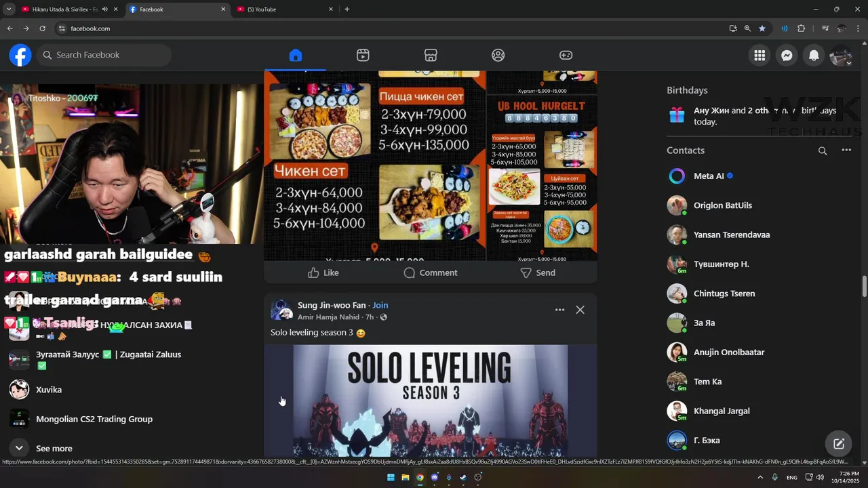The height and width of the screenshot is (488, 868).
Task: Open the Marketplace tab
Action: [x=431, y=56]
